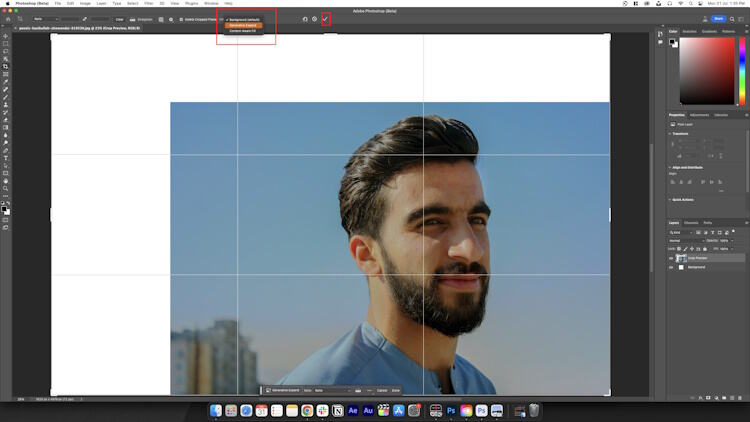Select the Move tool
Screen dimensions: 750x422
tap(6, 36)
